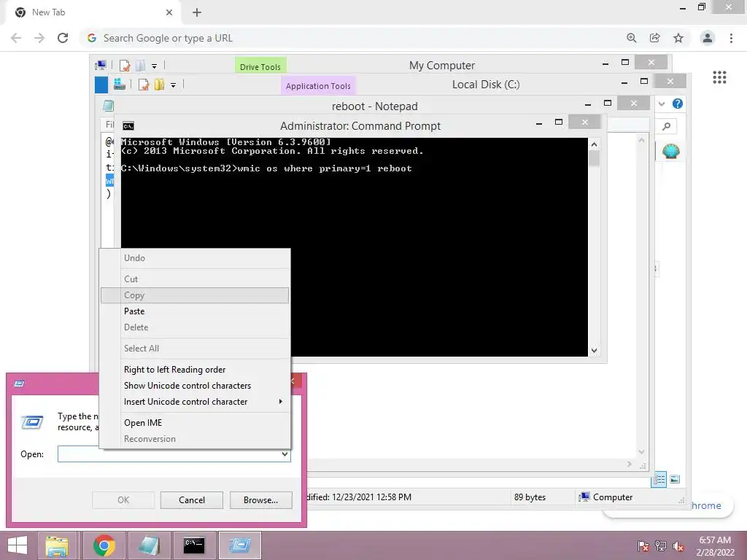
Task: Click the Notepad window icon
Action: (x=109, y=106)
